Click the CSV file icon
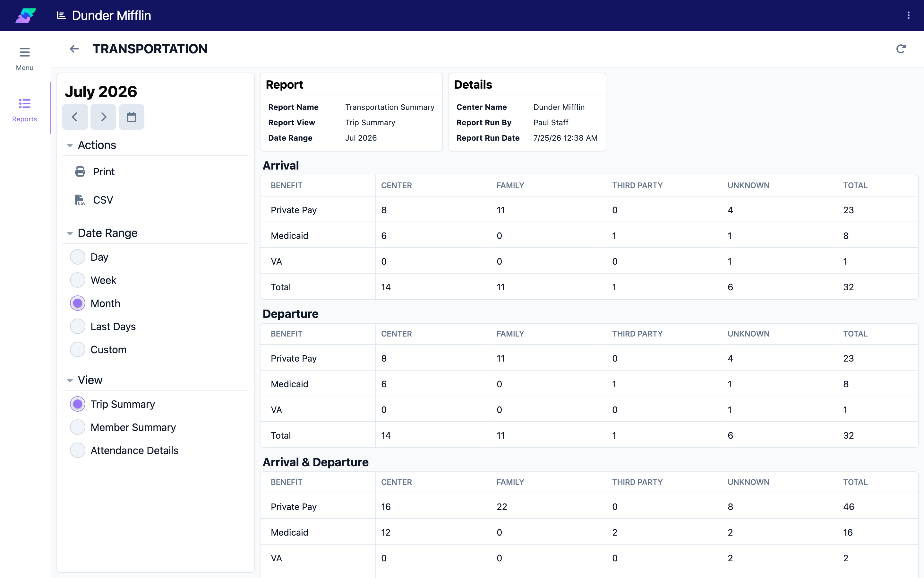The height and width of the screenshot is (578, 924). [x=80, y=200]
